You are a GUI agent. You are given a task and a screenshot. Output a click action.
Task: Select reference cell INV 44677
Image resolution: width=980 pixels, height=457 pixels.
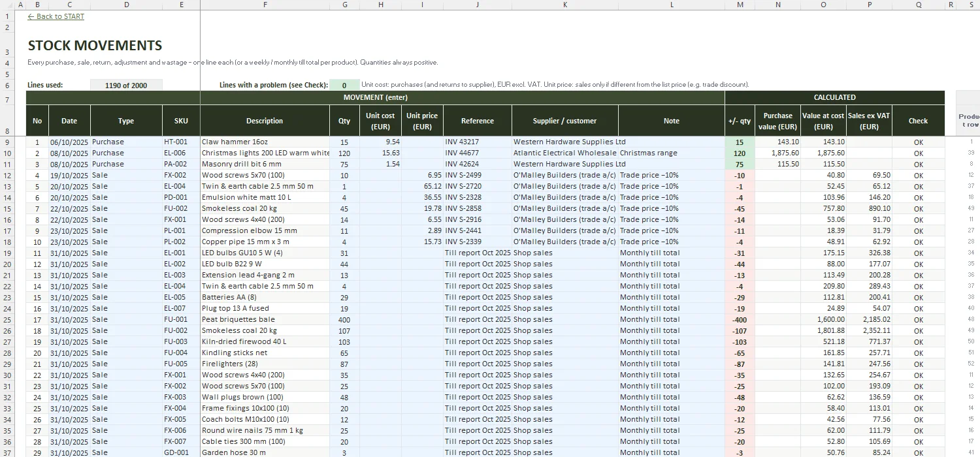coord(478,153)
